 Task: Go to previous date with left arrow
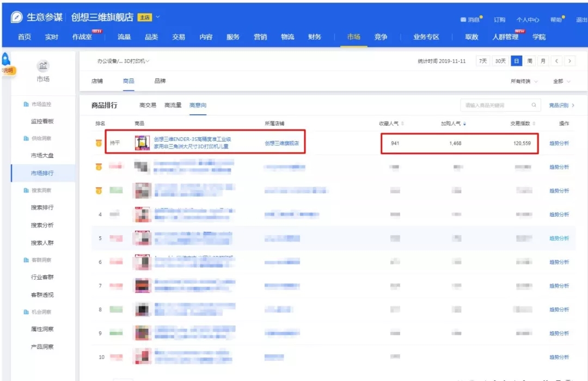tap(556, 61)
